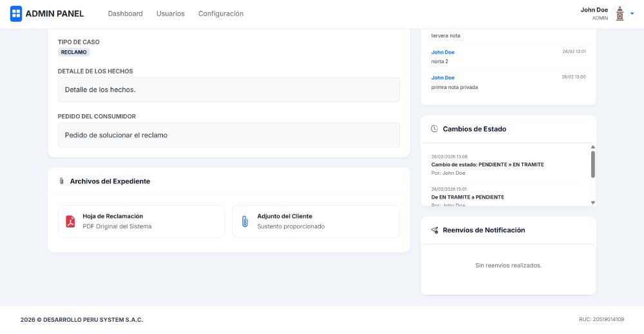Open the user menu dropdown arrow
644x334 pixels.
coord(632,14)
